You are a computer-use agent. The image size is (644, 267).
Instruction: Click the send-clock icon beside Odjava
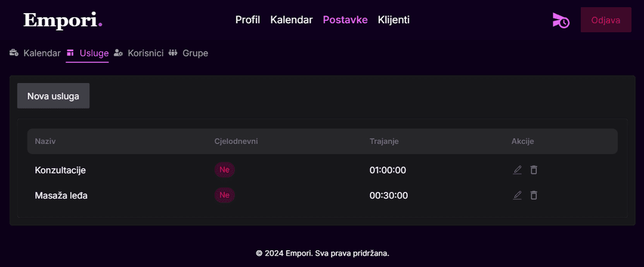(x=561, y=20)
